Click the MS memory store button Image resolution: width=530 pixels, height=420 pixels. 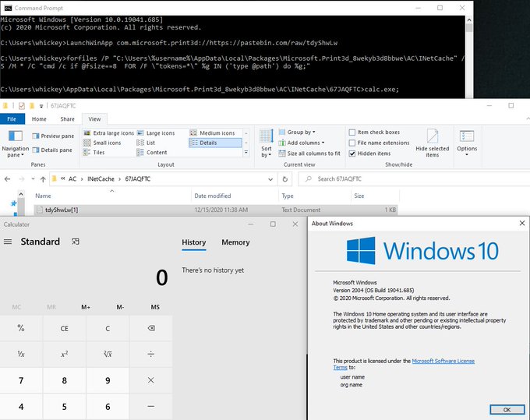pos(155,307)
